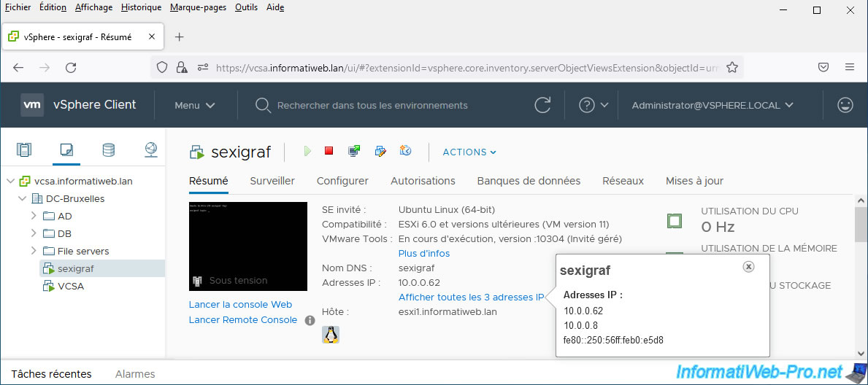
Task: Click the edit VM settings icon
Action: [x=380, y=152]
